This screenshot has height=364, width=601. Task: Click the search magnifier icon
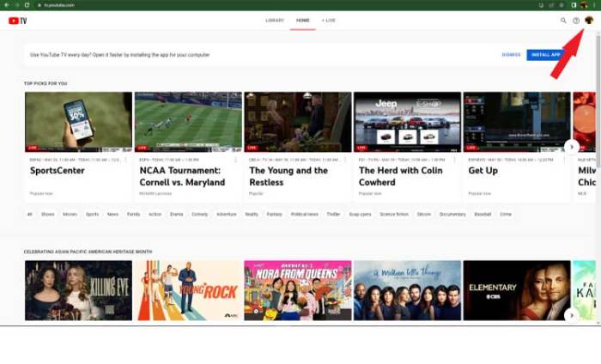click(x=563, y=21)
